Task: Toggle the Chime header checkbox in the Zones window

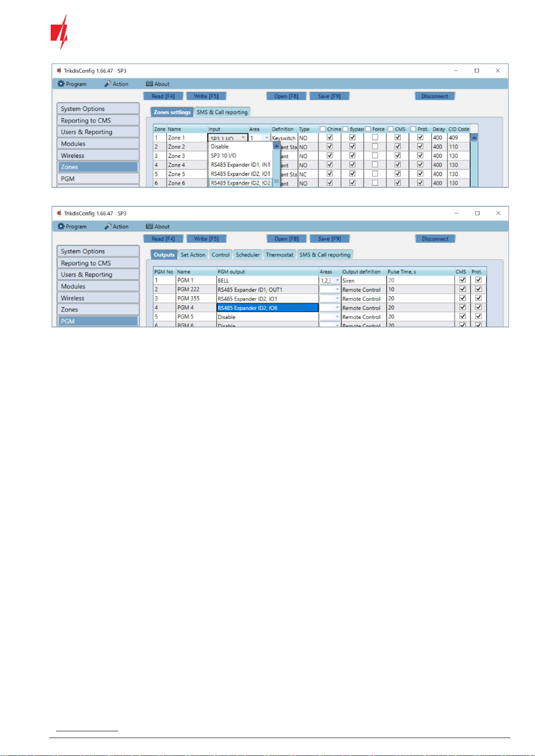Action: pyautogui.click(x=323, y=129)
